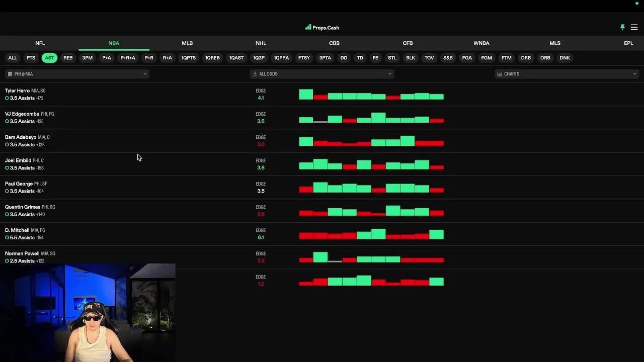Image resolution: width=644 pixels, height=362 pixels.
Task: Click Norman Powell's bar chart
Action: [x=371, y=257]
